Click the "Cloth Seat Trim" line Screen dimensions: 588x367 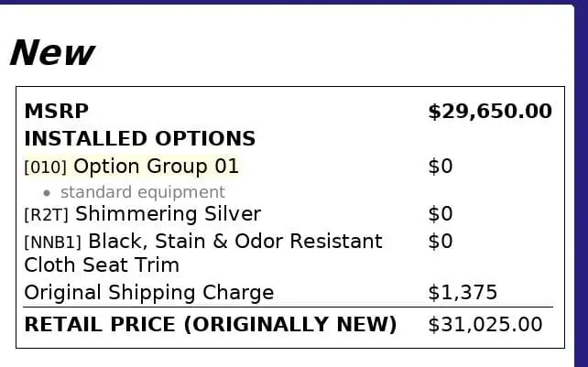(102, 265)
